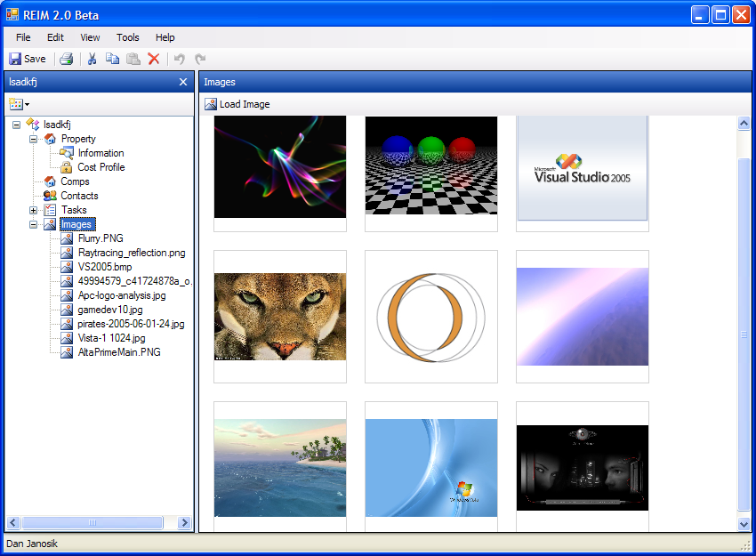Select Raytracing_reflection.png in the tree
This screenshot has width=756, height=556.
coord(132,253)
